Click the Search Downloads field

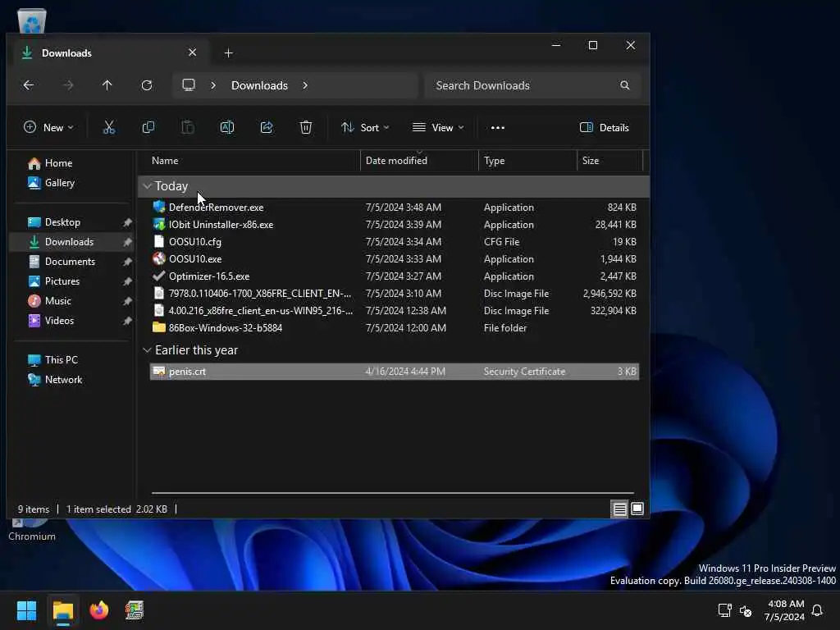(532, 85)
